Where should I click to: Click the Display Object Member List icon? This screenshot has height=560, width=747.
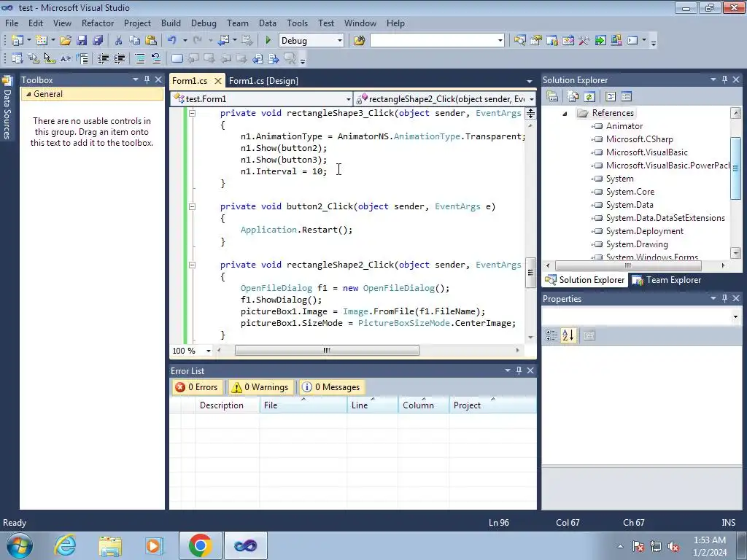[x=18, y=58]
